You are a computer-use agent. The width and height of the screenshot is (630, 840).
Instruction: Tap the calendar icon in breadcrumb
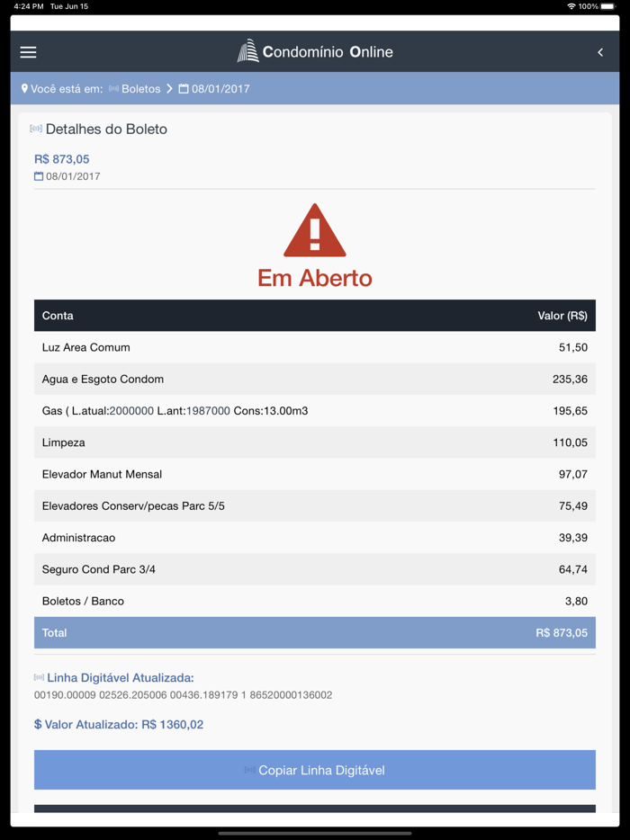184,88
